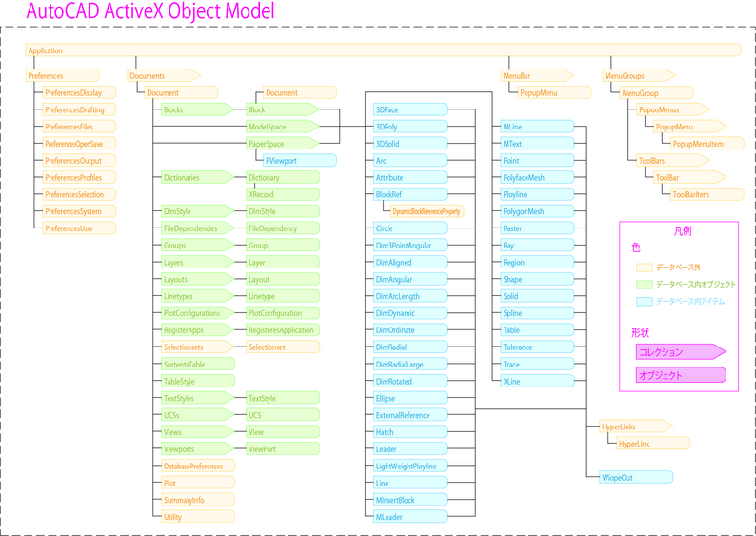
Task: Click the FileDependencies collection node
Action: click(x=198, y=228)
